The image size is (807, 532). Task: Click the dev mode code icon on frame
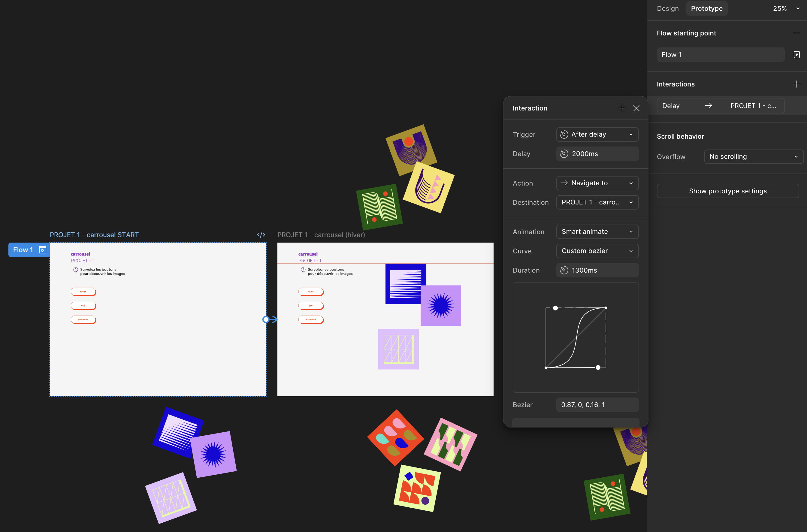point(261,235)
